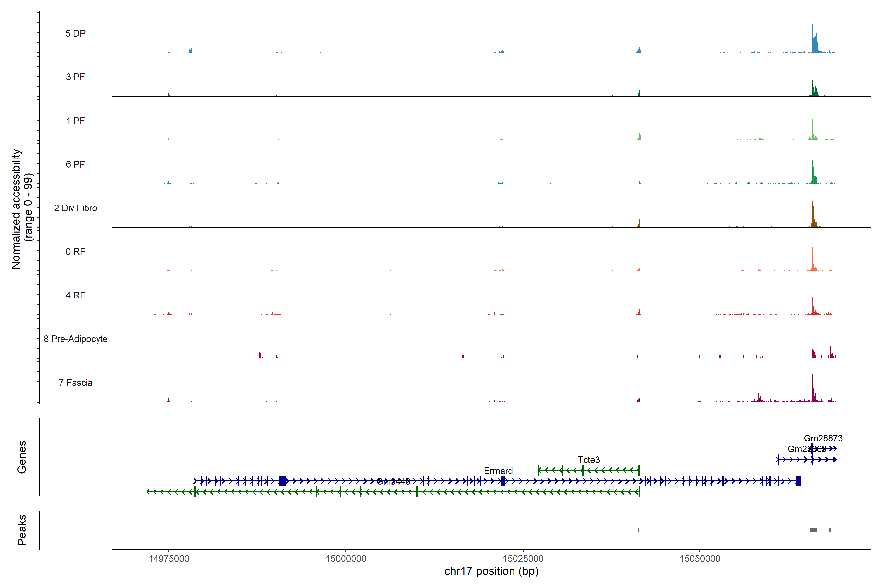Image resolution: width=882 pixels, height=588 pixels.
Task: Click the chr17 position axis title
Action: click(491, 571)
